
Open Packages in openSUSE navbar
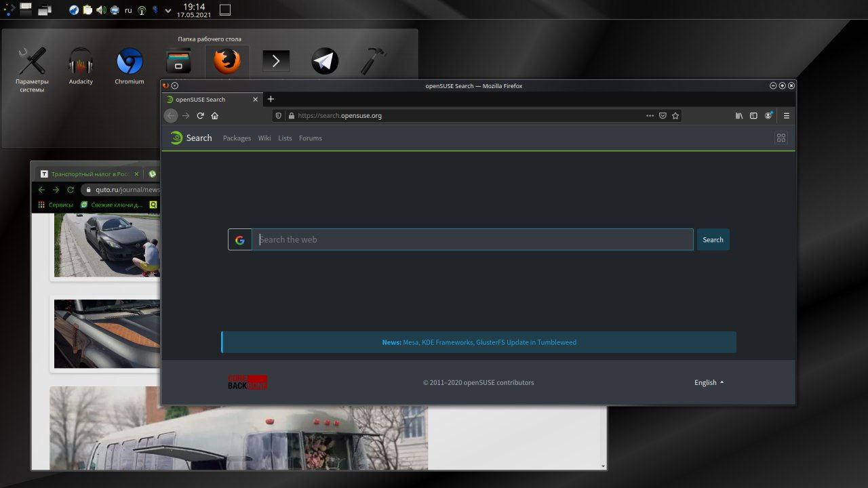(x=237, y=138)
